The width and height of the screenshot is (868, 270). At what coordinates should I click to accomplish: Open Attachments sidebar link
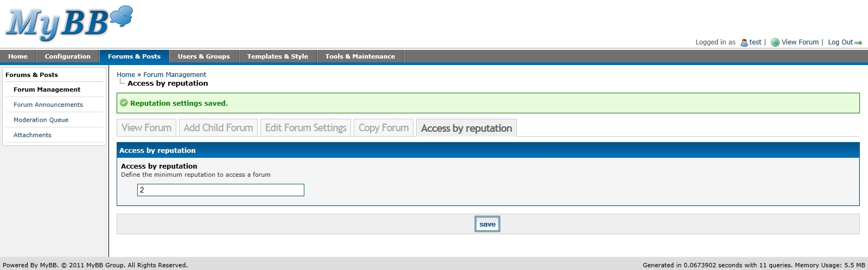[33, 135]
